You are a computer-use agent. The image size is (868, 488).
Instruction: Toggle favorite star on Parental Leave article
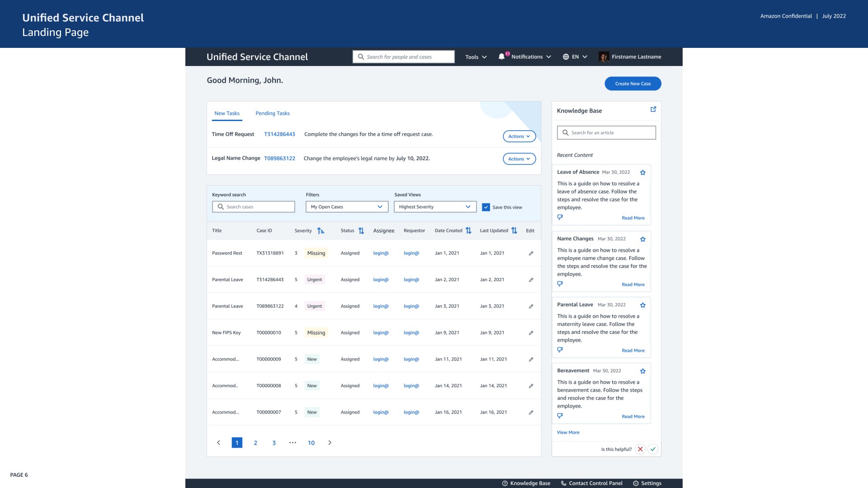(642, 305)
